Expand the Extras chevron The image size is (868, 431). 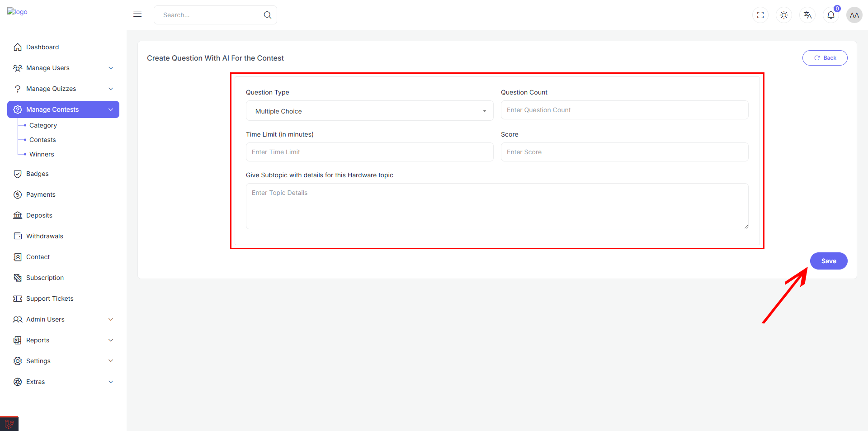click(x=111, y=382)
